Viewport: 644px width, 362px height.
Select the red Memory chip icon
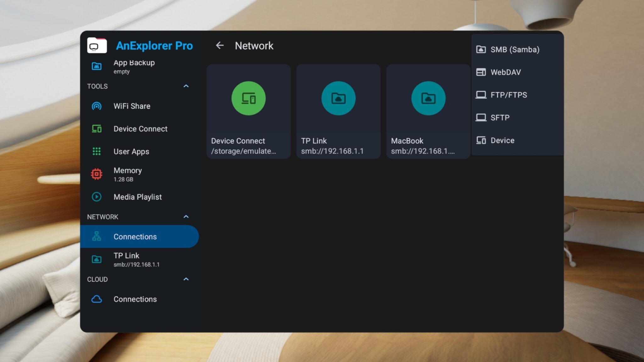click(x=96, y=174)
